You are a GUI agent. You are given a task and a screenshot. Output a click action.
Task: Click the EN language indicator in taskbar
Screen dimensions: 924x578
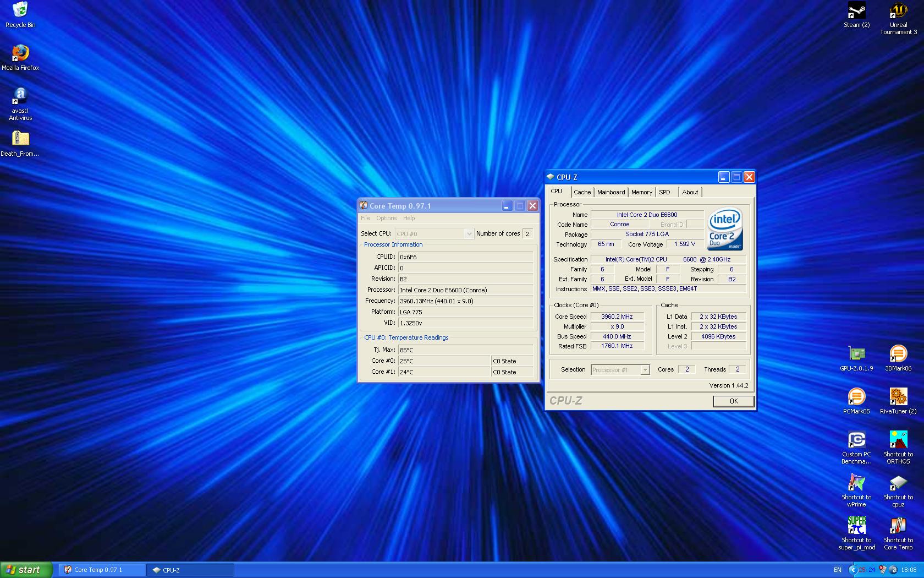click(x=837, y=570)
